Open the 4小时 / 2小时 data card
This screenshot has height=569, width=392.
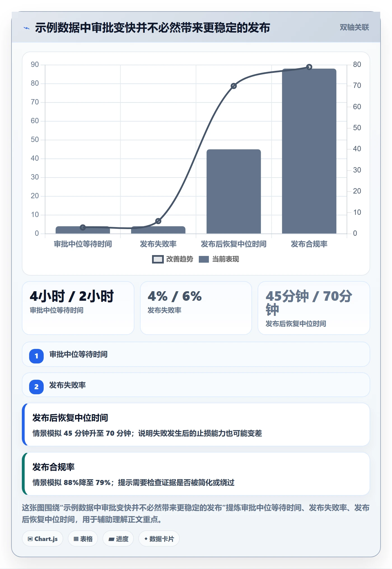click(x=78, y=308)
